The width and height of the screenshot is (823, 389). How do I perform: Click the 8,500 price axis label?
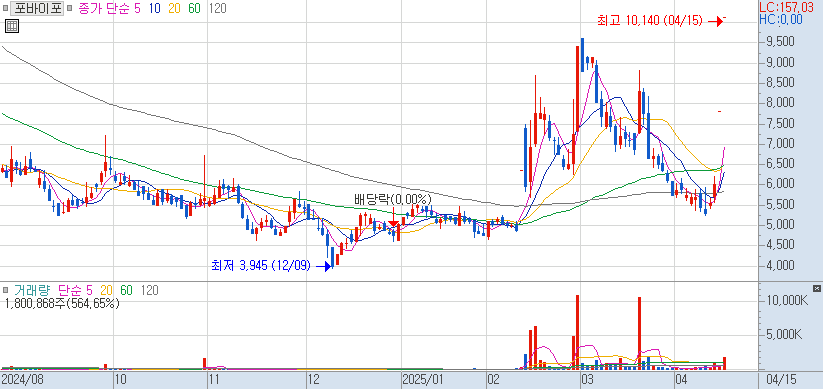[x=779, y=82]
